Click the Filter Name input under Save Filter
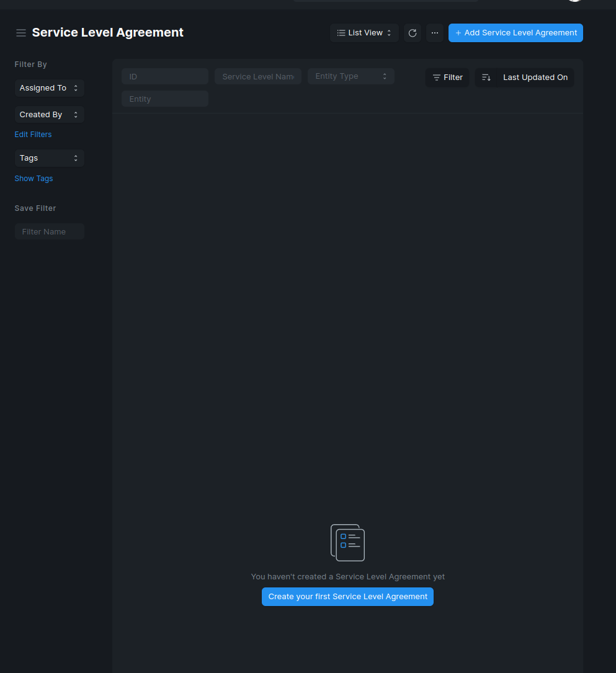The width and height of the screenshot is (616, 673). (x=49, y=231)
